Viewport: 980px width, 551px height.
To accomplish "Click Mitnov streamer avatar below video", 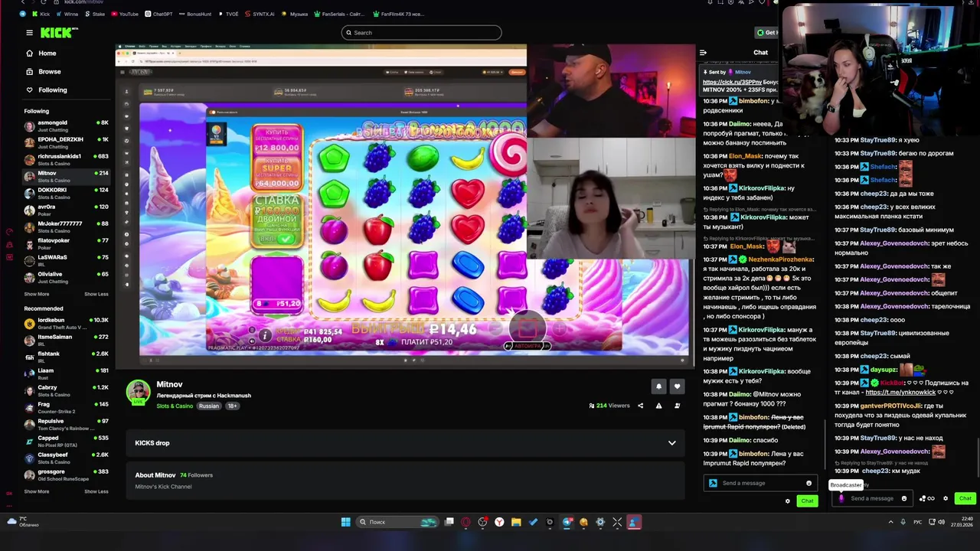I will coord(138,392).
